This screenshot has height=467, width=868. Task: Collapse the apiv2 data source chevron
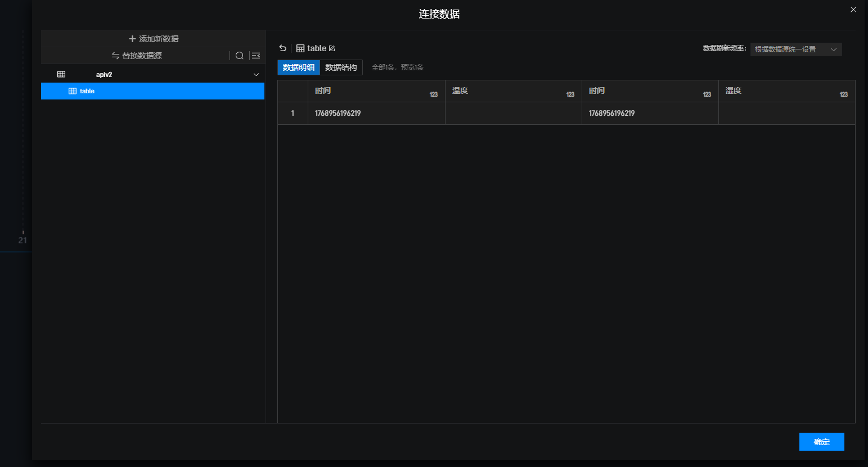pos(256,75)
